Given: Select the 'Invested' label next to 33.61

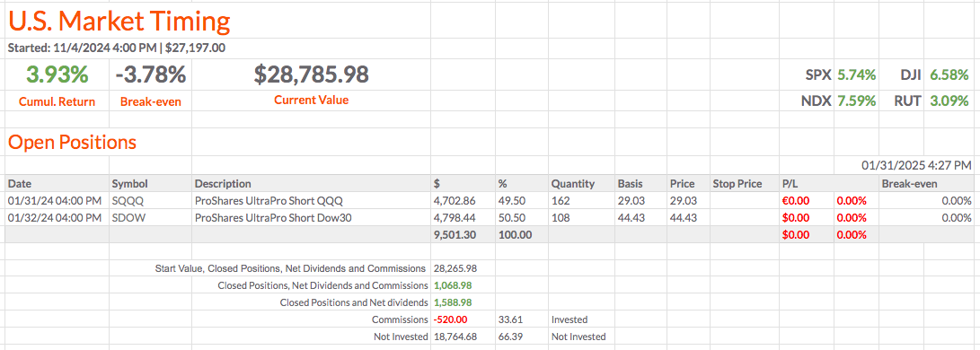Looking at the screenshot, I should [x=569, y=319].
